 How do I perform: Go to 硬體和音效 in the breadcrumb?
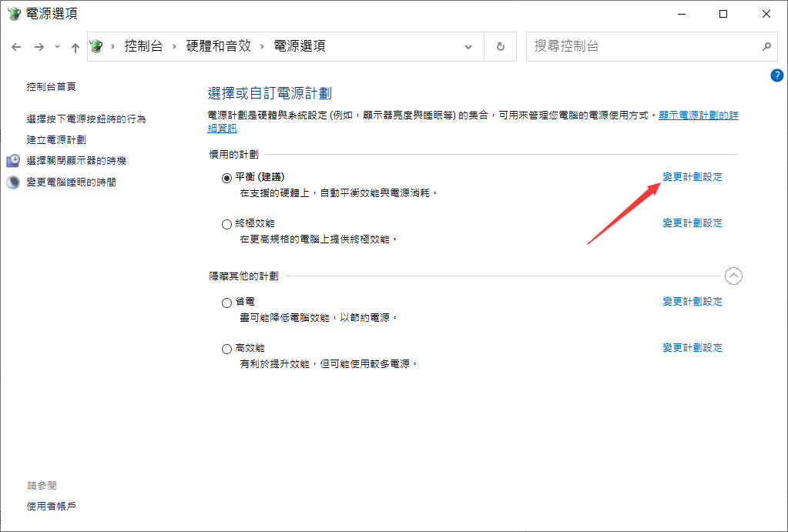click(x=219, y=46)
